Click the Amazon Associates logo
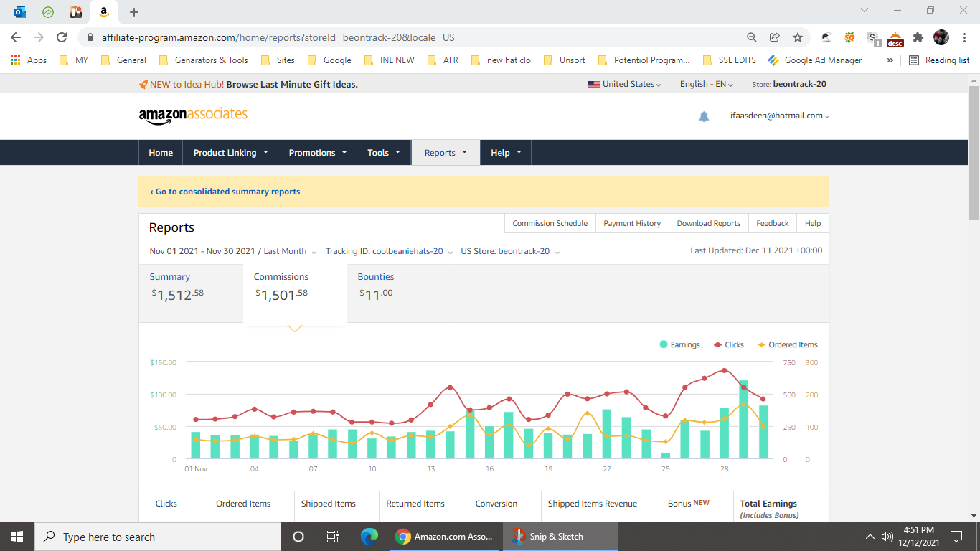The image size is (980, 551). [193, 116]
